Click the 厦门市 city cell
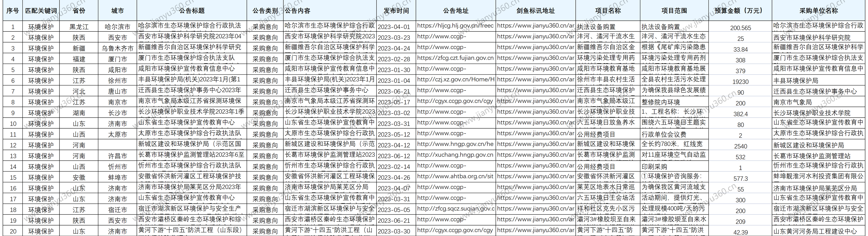The height and width of the screenshot is (236, 868). point(118,59)
